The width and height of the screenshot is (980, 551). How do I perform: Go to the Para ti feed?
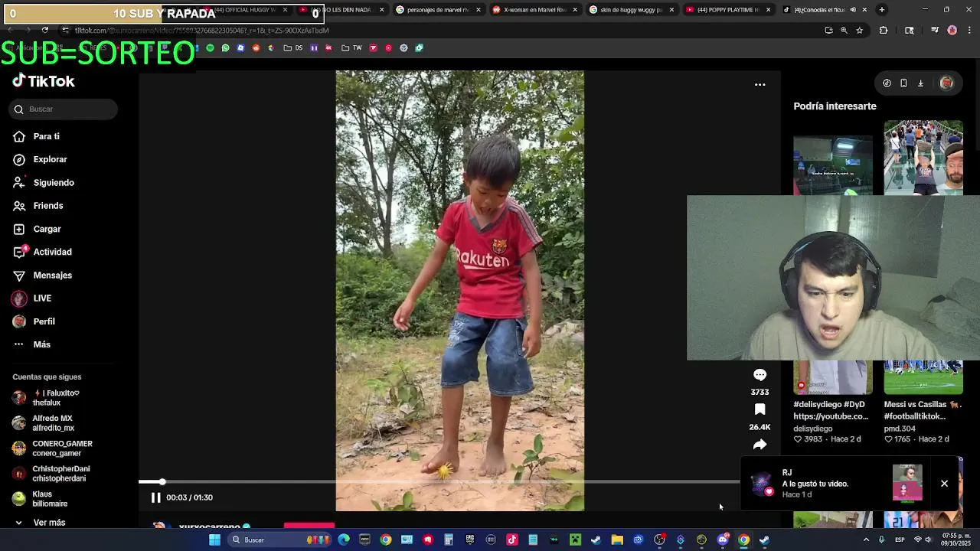pos(46,136)
